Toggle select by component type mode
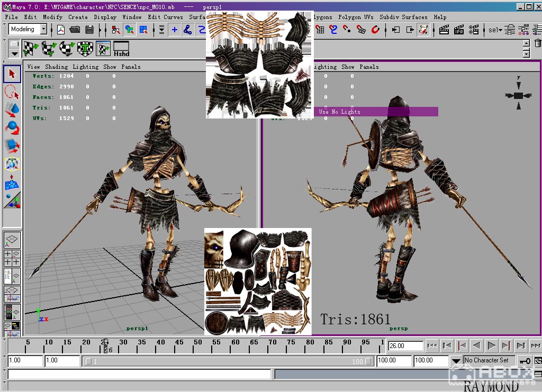Image resolution: width=542 pixels, height=392 pixels. pyautogui.click(x=143, y=30)
